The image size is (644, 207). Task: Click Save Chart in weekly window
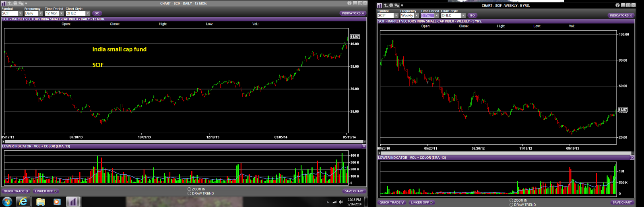coord(622,202)
